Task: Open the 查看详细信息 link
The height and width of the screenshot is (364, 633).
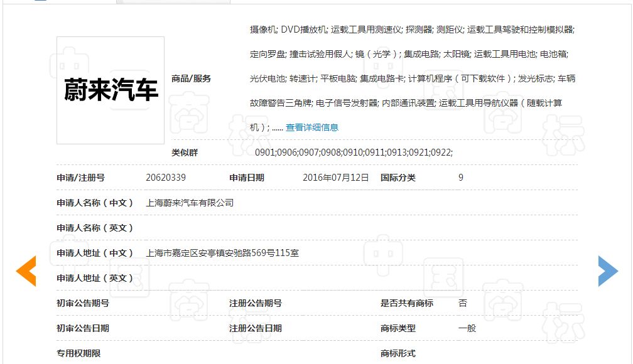Action: click(312, 127)
